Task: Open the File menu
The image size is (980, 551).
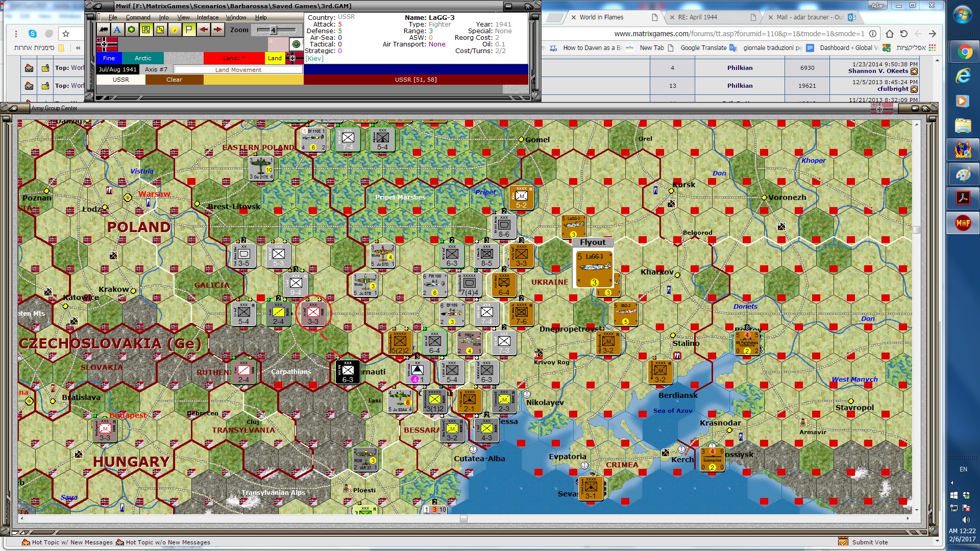Action: pos(113,17)
